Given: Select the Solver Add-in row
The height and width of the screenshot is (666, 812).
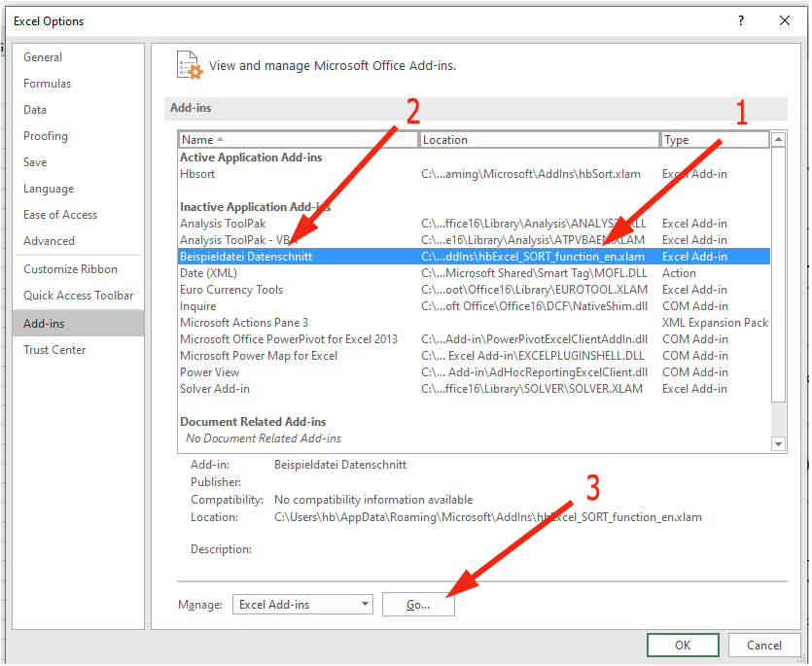Looking at the screenshot, I should (474, 389).
